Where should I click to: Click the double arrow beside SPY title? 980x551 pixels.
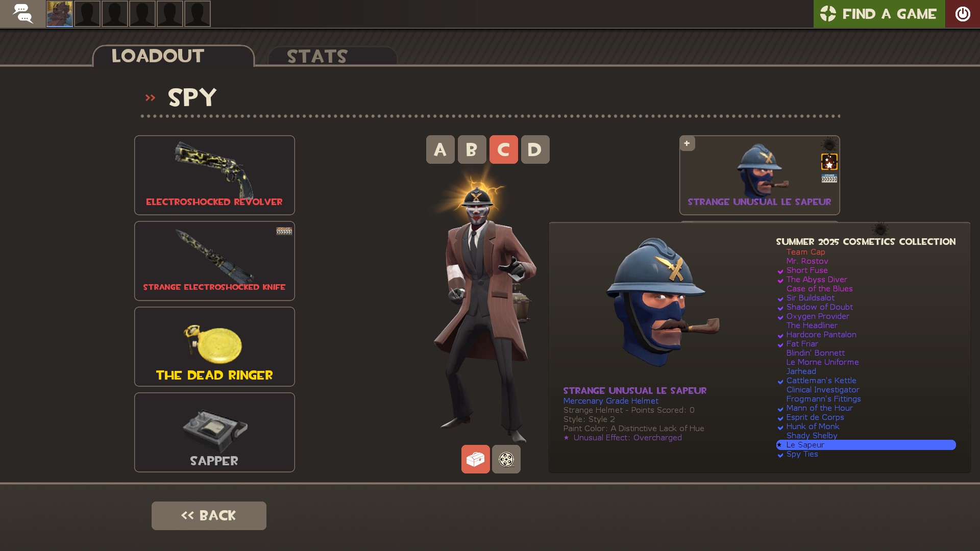[150, 97]
